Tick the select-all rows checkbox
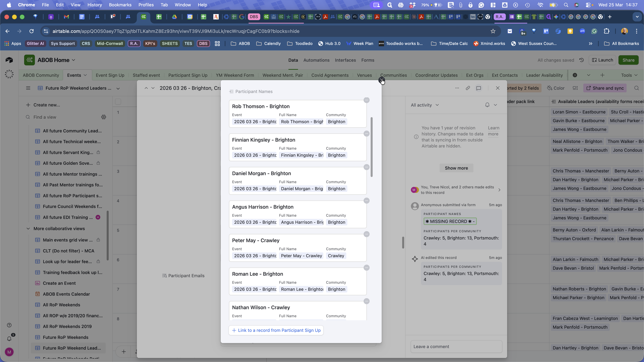644x362 pixels. point(118,101)
